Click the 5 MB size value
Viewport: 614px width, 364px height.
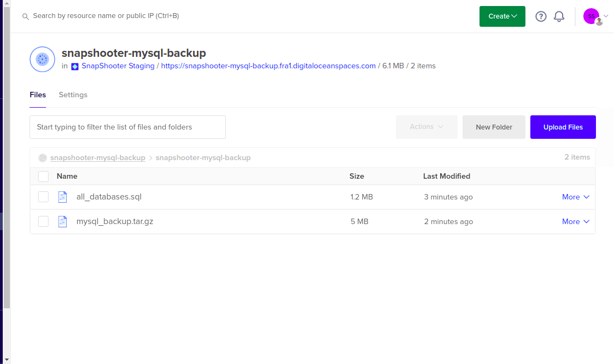[359, 221]
